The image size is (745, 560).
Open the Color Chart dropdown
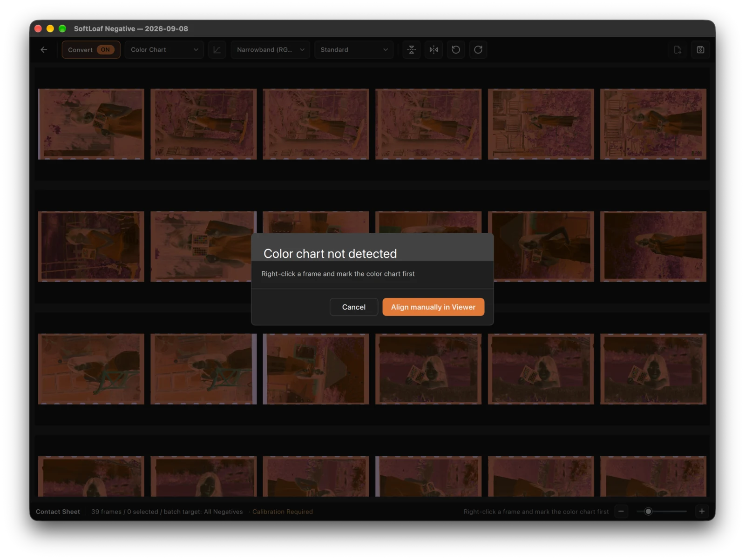point(164,50)
